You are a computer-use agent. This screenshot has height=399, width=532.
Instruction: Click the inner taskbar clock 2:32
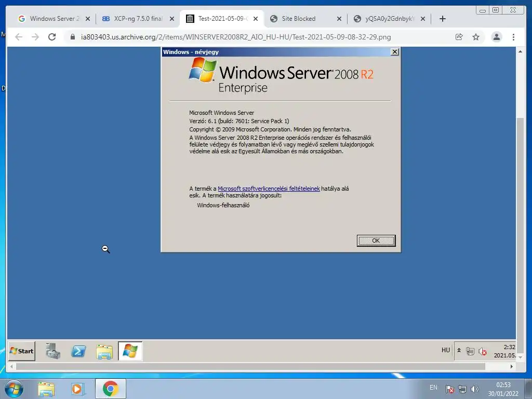[504, 351]
